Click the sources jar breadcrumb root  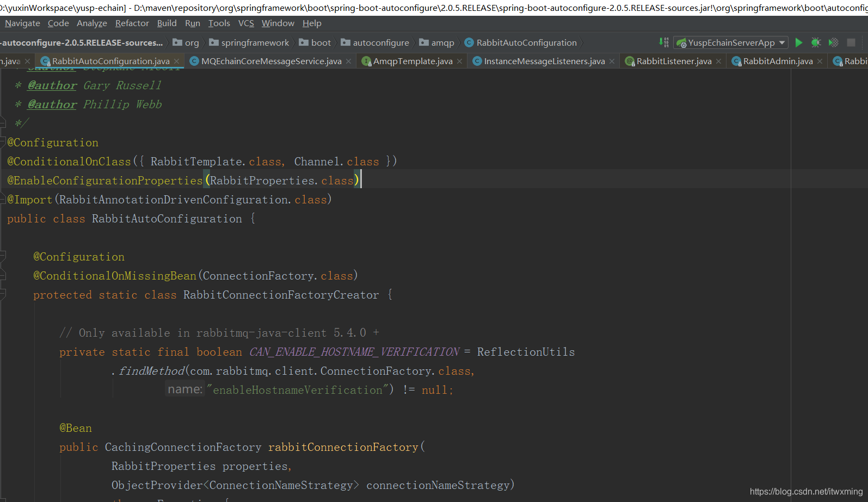[x=82, y=42]
